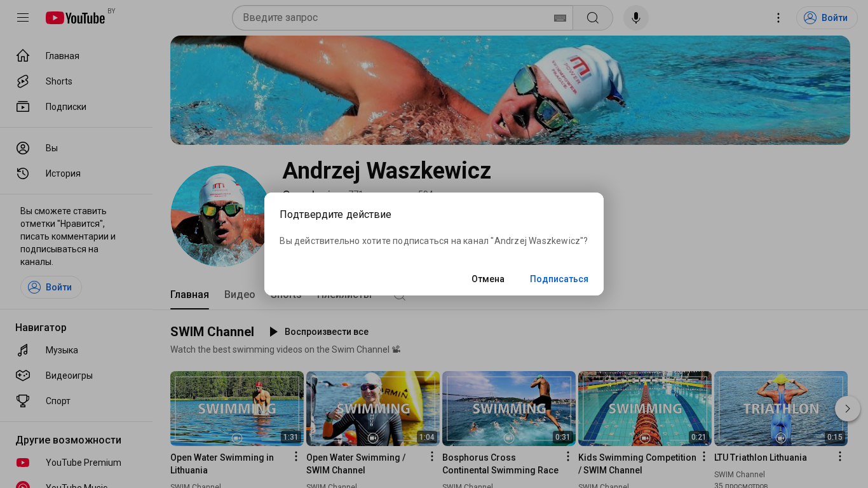Open LTU Triathlon Lithuania thumbnail

[781, 409]
